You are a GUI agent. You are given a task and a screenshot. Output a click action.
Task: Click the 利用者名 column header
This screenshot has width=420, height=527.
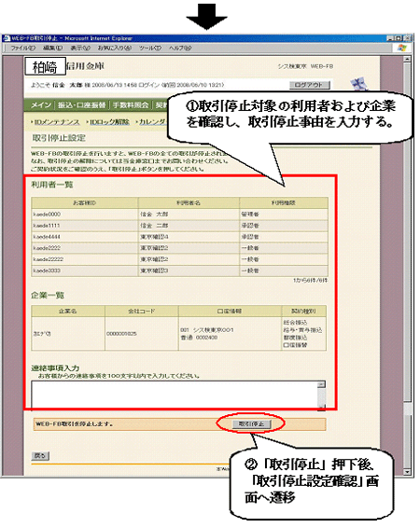tap(189, 203)
